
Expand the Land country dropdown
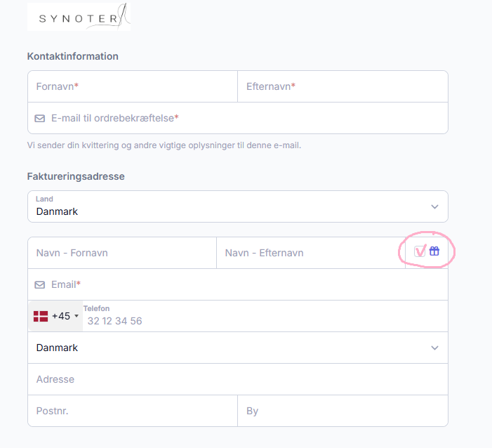point(237,206)
